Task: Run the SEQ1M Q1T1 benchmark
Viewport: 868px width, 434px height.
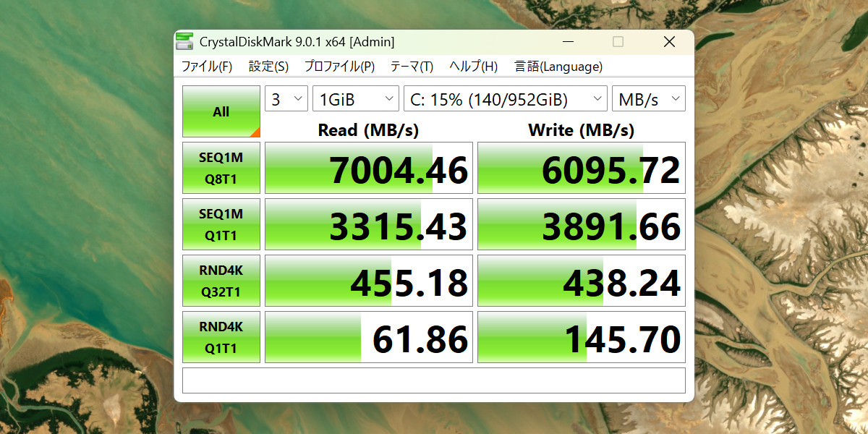Action: 221,224
